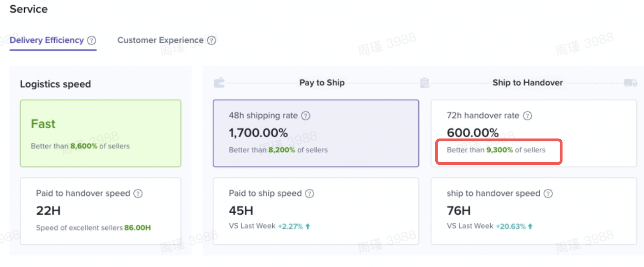Open the Paid to handover speed 22H card

click(x=100, y=211)
